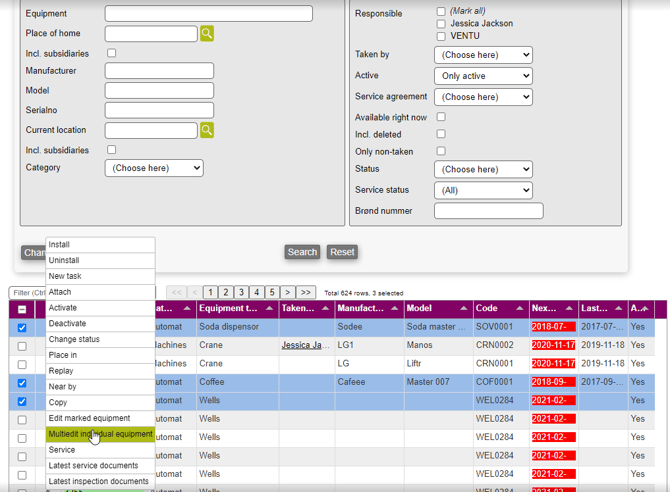Open the Service agreement dropdown
This screenshot has width=670, height=492.
pos(483,97)
